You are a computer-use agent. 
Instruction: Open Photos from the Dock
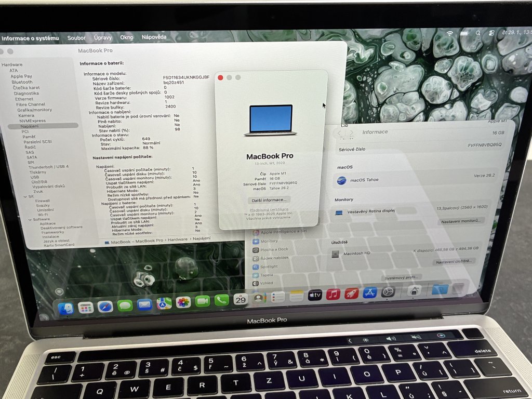click(x=183, y=302)
